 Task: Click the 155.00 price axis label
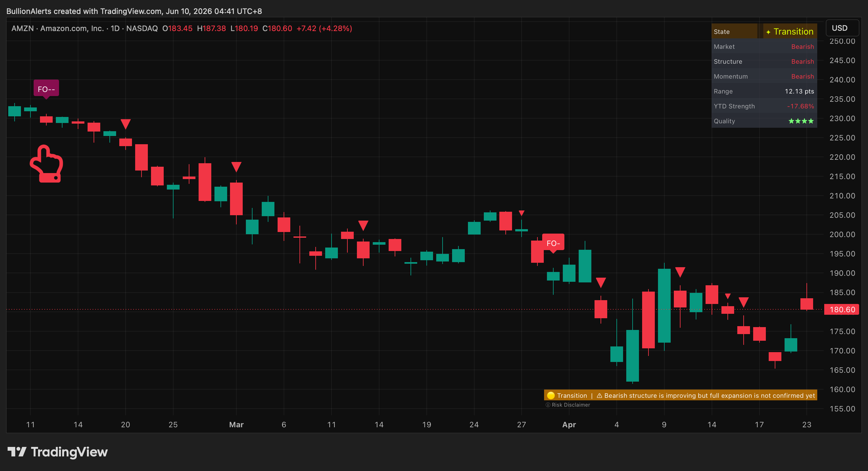pos(842,409)
